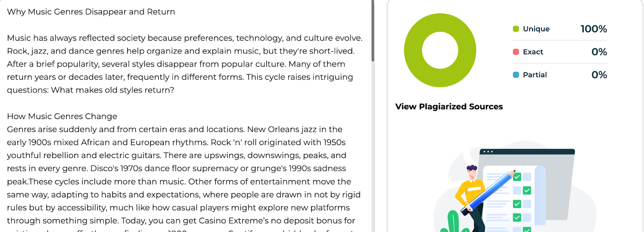Click the green donut chart ring
This screenshot has width=644, height=232.
click(x=413, y=50)
